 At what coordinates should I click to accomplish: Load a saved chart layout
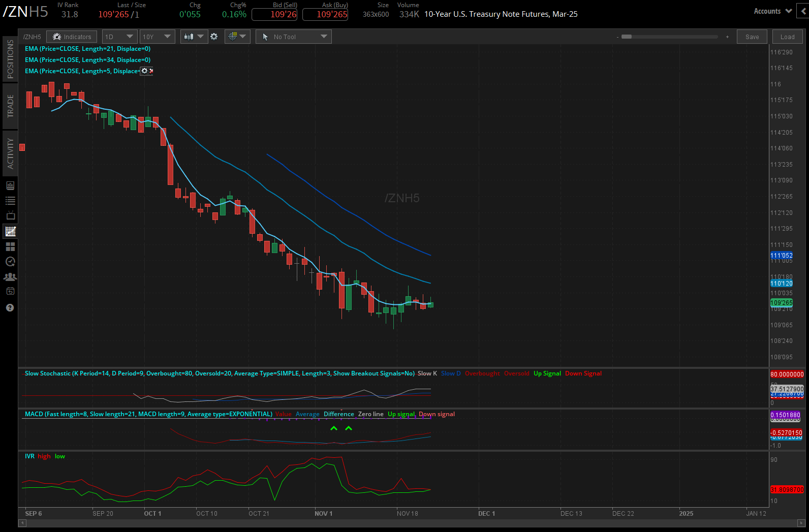(788, 37)
